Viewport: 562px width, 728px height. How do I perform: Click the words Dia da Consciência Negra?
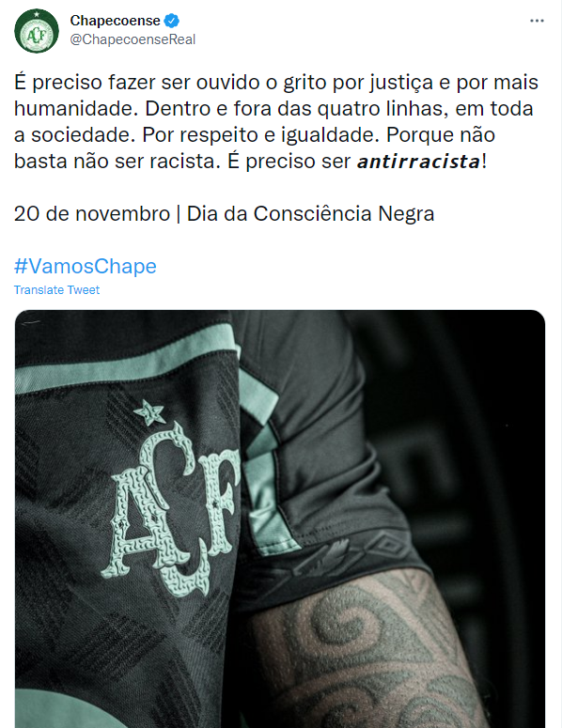310,214
